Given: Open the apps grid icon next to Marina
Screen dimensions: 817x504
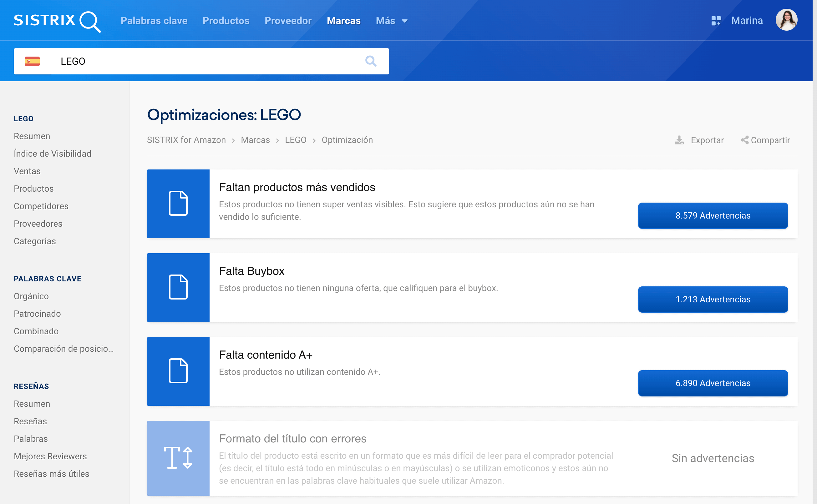Looking at the screenshot, I should [716, 21].
